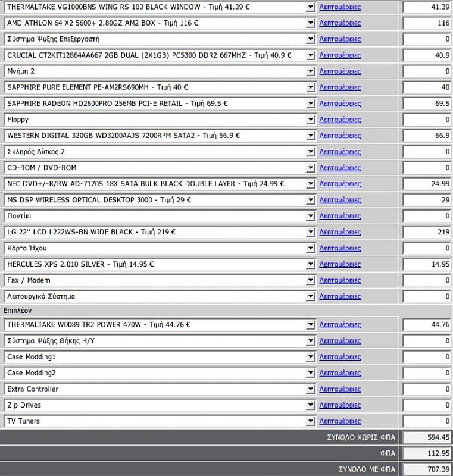The image size is (453, 476).
Task: Open the THERMALTAKE VG1000BNS case dropdown
Action: click(x=160, y=7)
